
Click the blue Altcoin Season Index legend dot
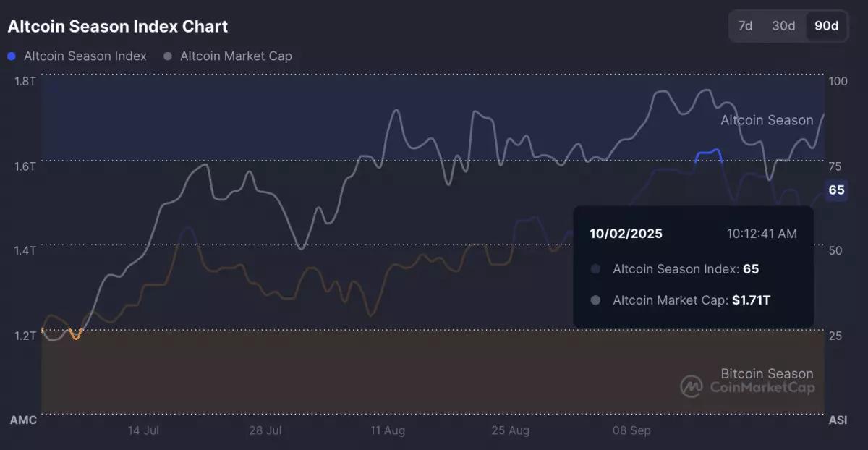click(11, 56)
